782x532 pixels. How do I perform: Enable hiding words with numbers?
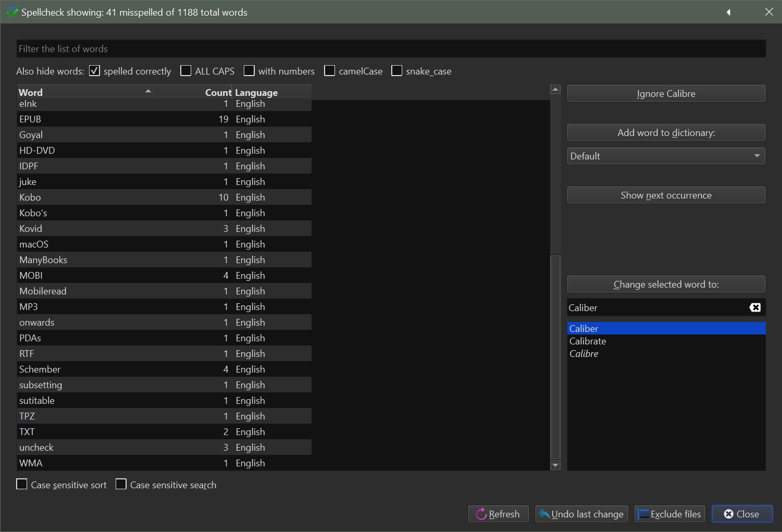click(x=249, y=71)
